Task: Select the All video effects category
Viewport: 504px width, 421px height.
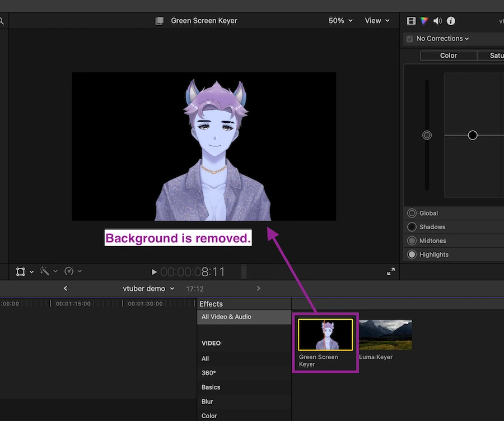Action: click(244, 359)
